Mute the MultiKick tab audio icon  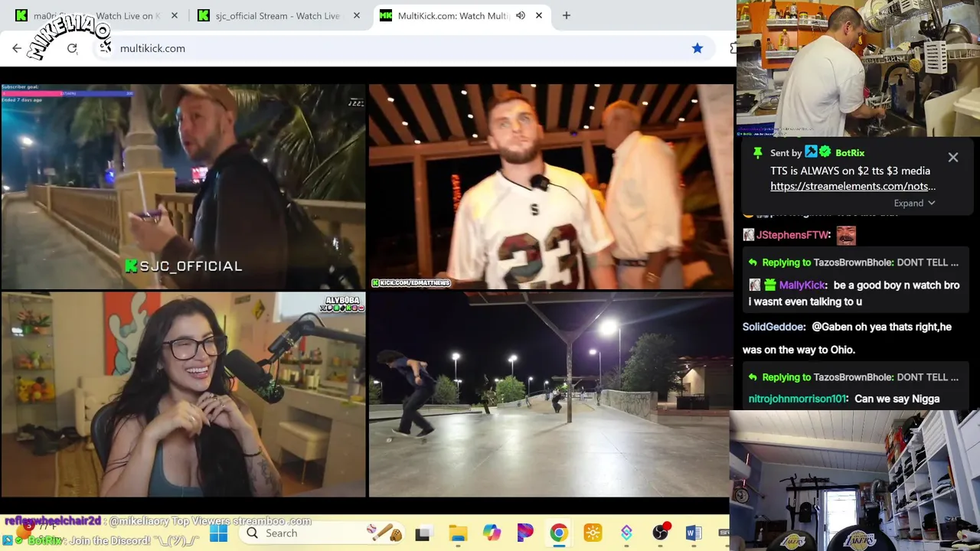tap(521, 15)
